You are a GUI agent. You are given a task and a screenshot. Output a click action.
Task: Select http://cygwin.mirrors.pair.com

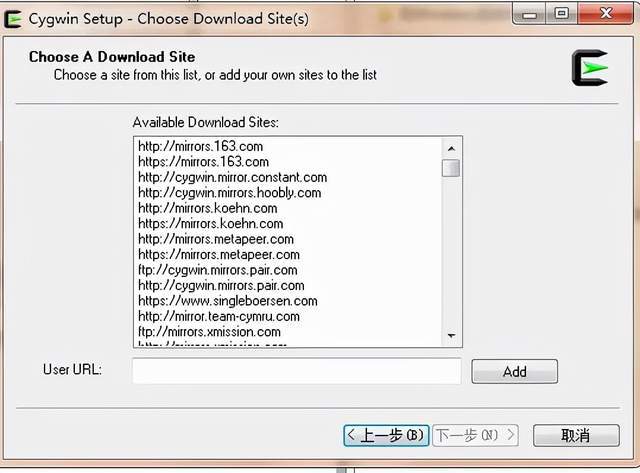221,286
